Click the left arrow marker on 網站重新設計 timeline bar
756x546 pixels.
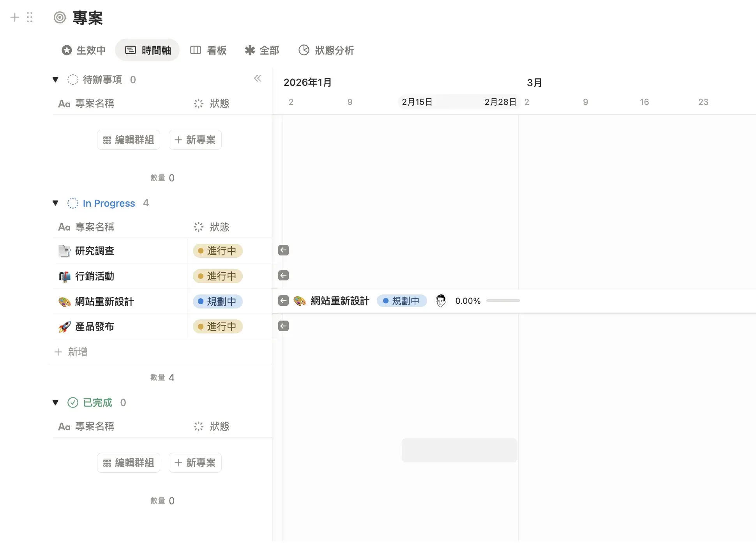[284, 301]
